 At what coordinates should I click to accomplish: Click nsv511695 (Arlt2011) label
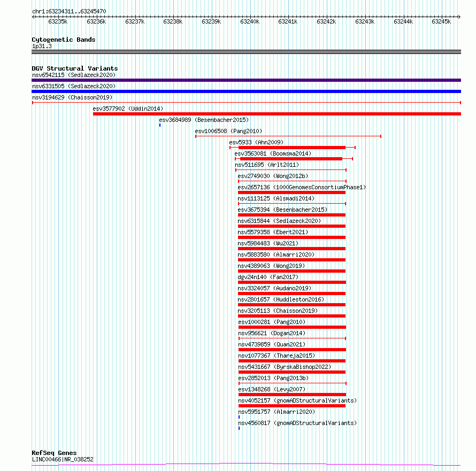click(x=267, y=165)
